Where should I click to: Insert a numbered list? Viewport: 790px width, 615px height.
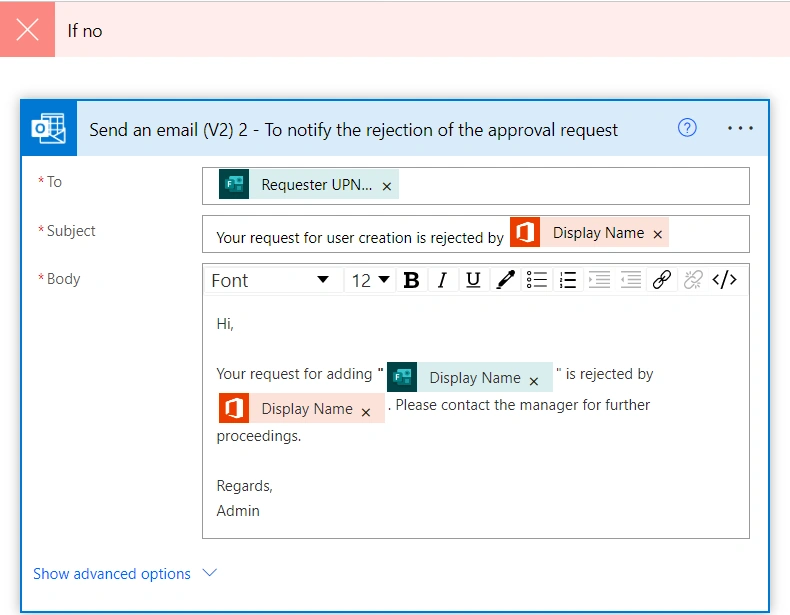(x=568, y=280)
